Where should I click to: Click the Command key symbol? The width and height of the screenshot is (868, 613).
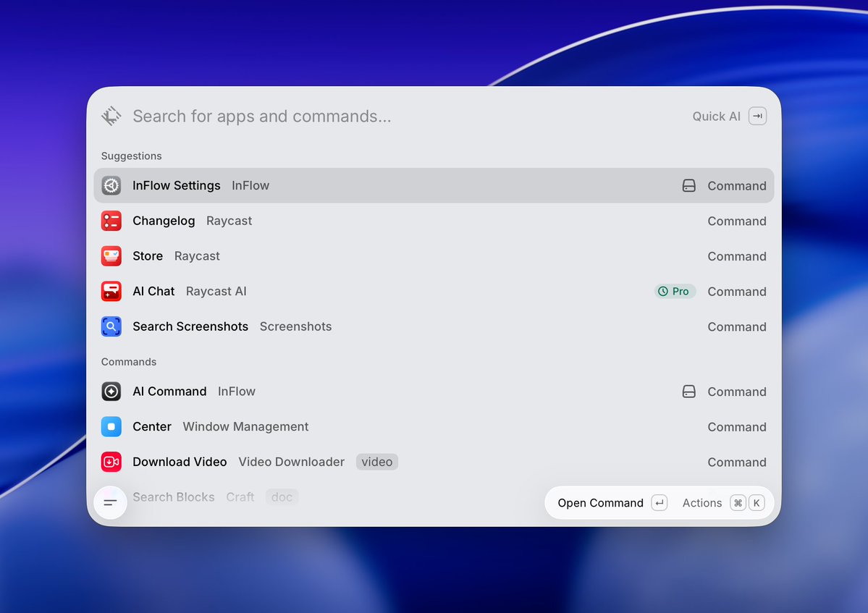pyautogui.click(x=738, y=503)
